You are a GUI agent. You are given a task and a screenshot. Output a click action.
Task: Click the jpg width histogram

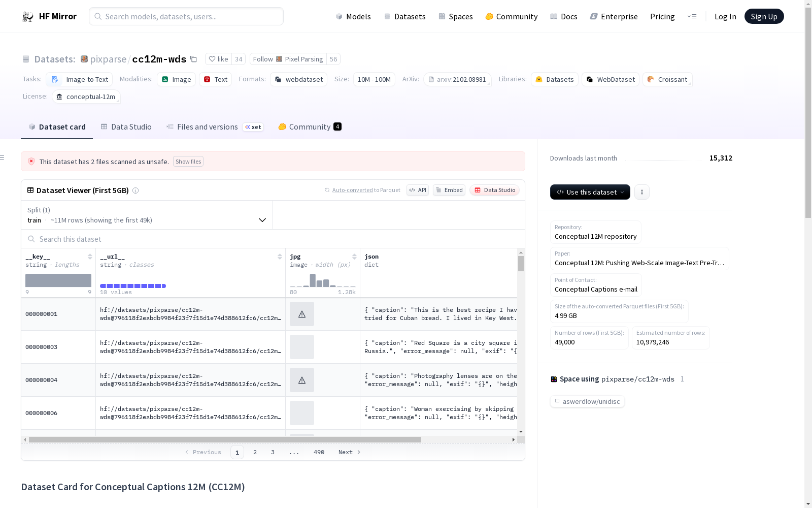pyautogui.click(x=323, y=280)
